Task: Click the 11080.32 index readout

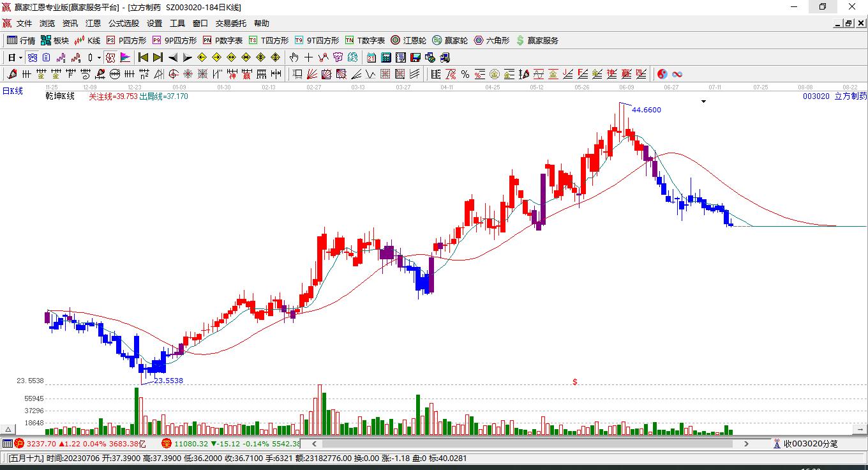Action: tap(191, 444)
